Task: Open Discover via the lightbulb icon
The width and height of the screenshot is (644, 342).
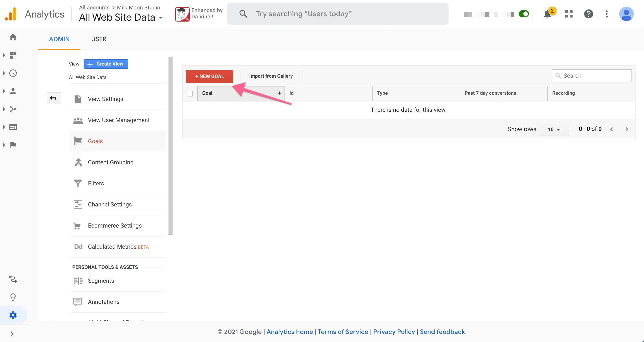Action: [13, 297]
